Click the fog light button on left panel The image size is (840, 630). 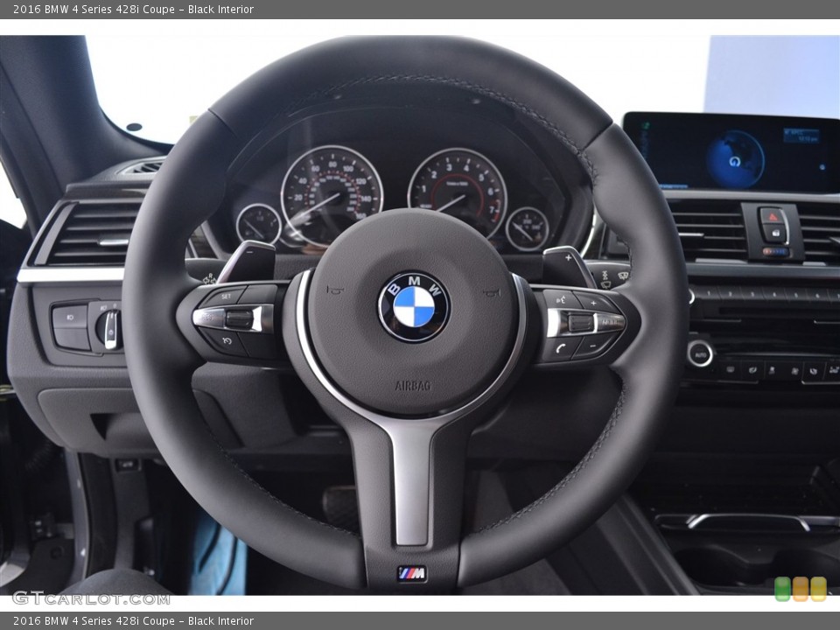(x=69, y=317)
